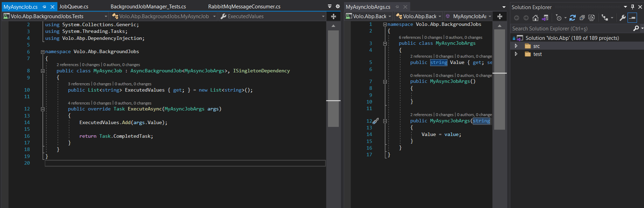
Task: Click '6 references' CodeLens above MyAsyncJobArgs class
Action: [409, 37]
